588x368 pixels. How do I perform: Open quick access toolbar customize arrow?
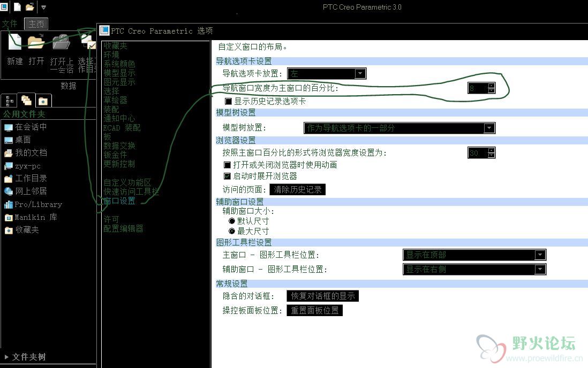coord(43,7)
